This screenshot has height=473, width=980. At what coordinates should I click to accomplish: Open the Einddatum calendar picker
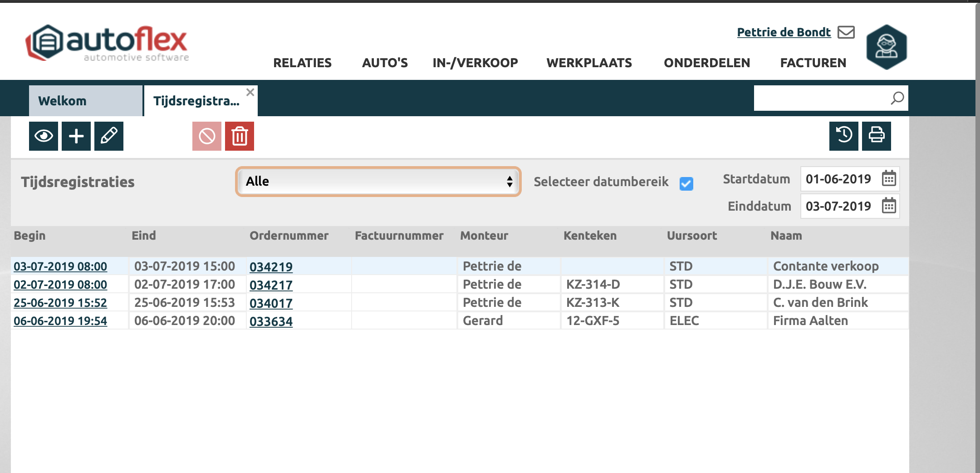point(889,206)
